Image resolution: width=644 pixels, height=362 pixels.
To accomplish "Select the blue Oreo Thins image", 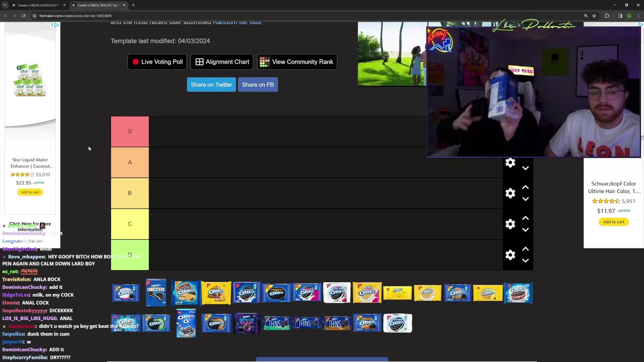I will (x=306, y=323).
